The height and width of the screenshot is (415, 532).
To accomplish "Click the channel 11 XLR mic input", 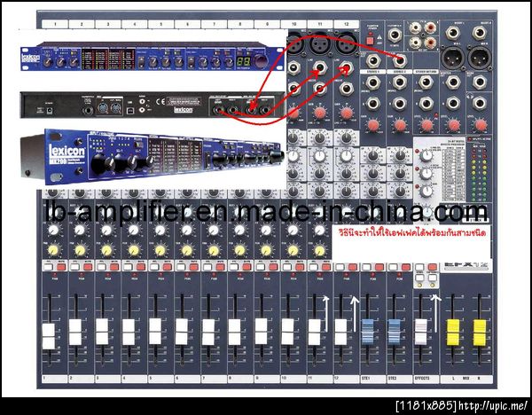I will pyautogui.click(x=319, y=43).
